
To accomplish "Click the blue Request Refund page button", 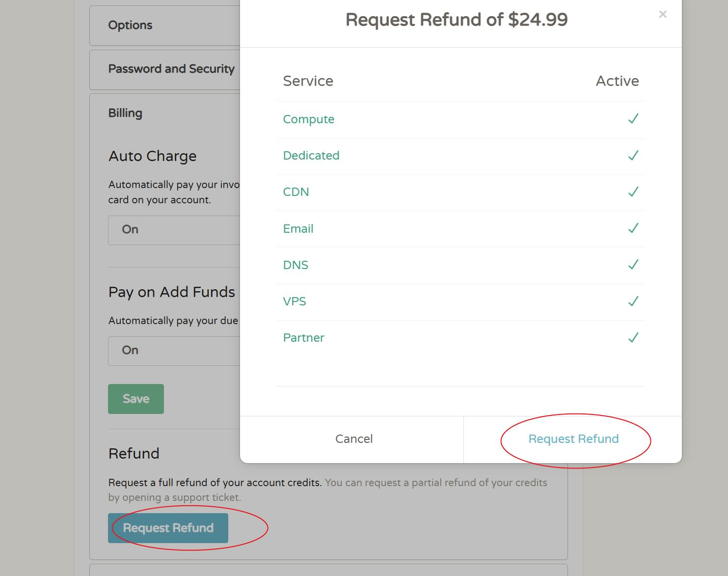I will (168, 528).
